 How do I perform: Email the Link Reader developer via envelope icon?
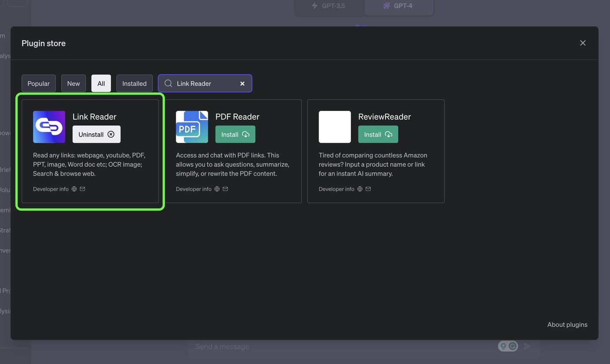coord(82,189)
